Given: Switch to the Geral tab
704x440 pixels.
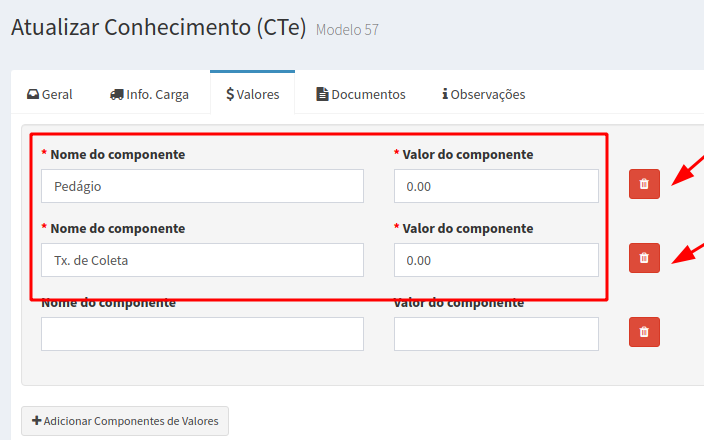Looking at the screenshot, I should coord(50,95).
